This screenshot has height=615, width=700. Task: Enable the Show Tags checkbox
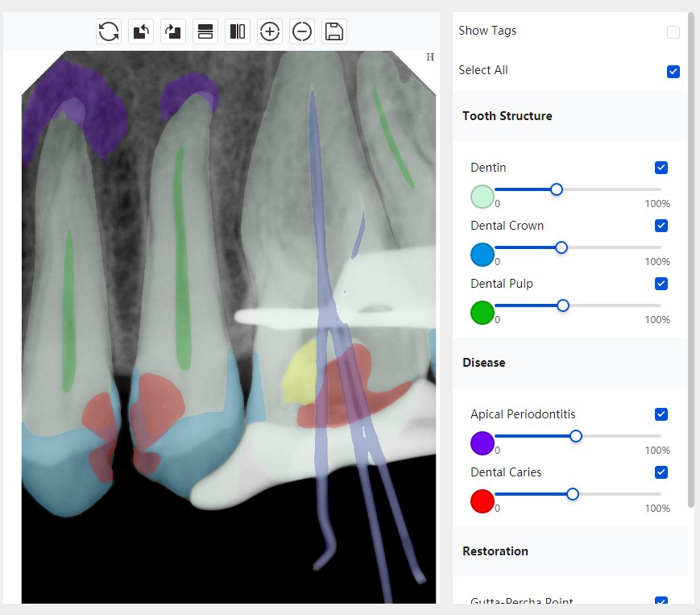673,32
